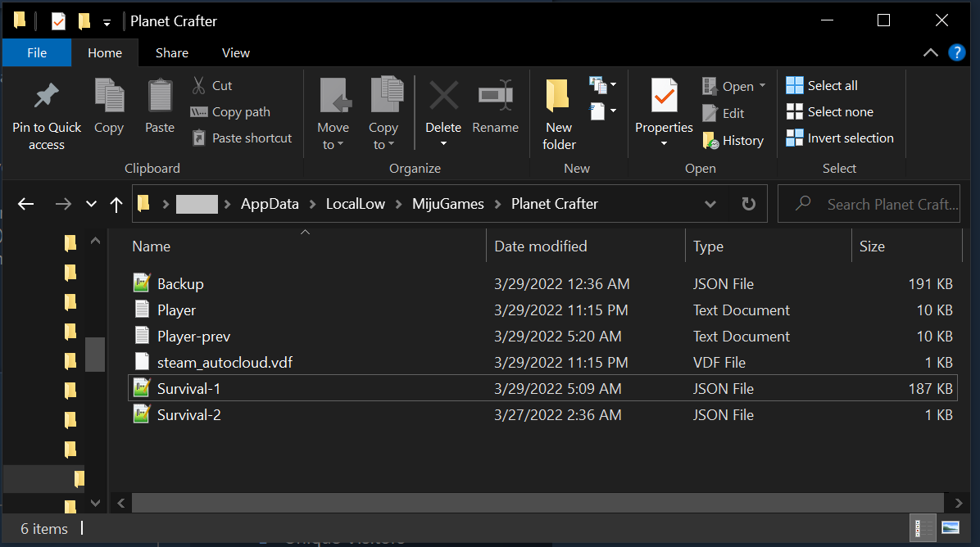Click Invert selection button
The height and width of the screenshot is (547, 980).
[x=840, y=138]
